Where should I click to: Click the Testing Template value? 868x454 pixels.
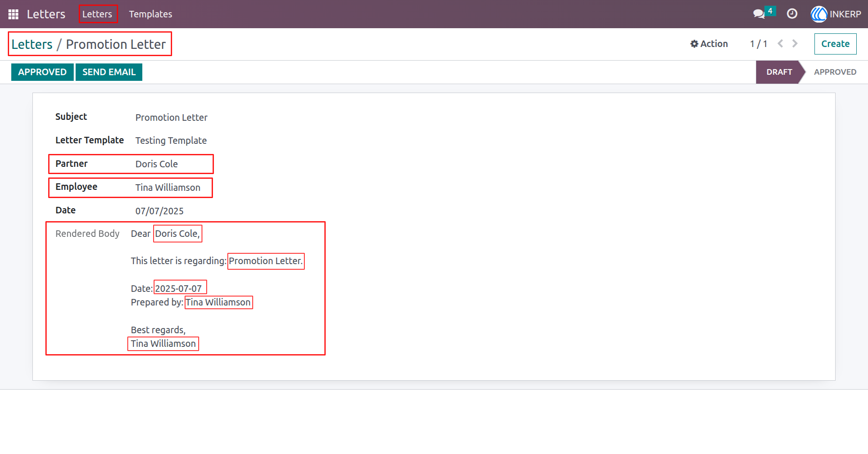(171, 141)
